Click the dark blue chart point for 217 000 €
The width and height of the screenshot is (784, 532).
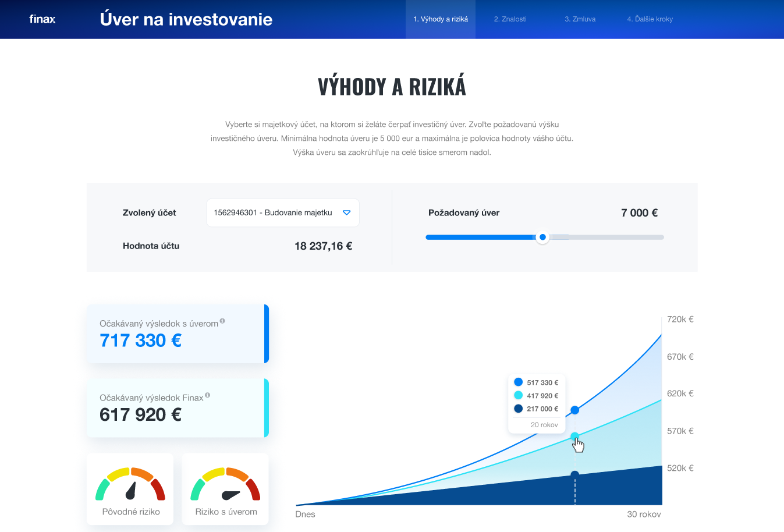coord(574,474)
